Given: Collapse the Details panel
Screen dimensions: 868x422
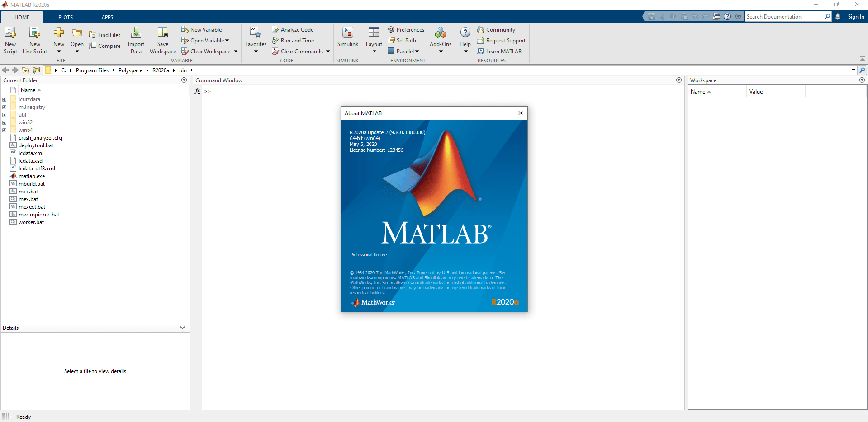Looking at the screenshot, I should [182, 328].
